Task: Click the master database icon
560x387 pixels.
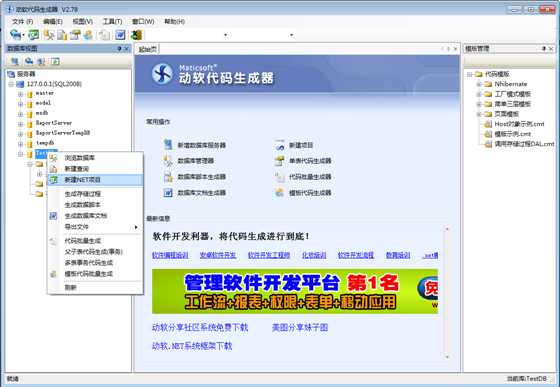Action: (30, 94)
